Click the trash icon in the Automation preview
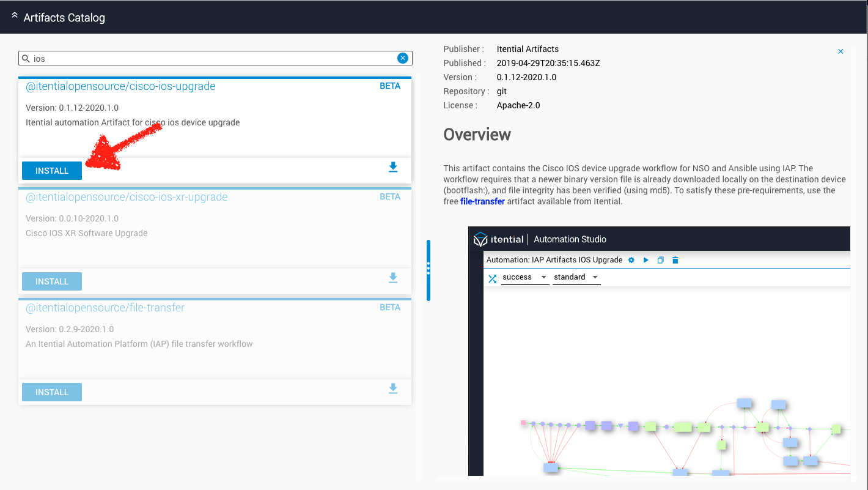 click(675, 260)
